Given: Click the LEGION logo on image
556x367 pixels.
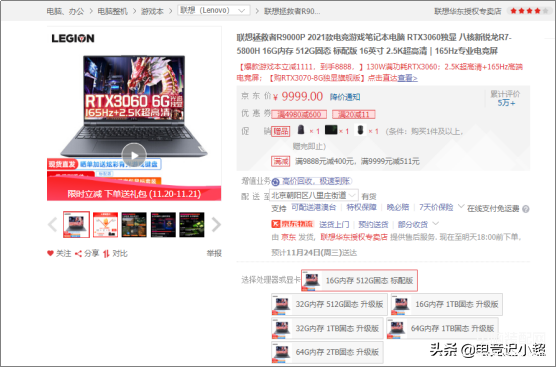Looking at the screenshot, I should (73, 38).
